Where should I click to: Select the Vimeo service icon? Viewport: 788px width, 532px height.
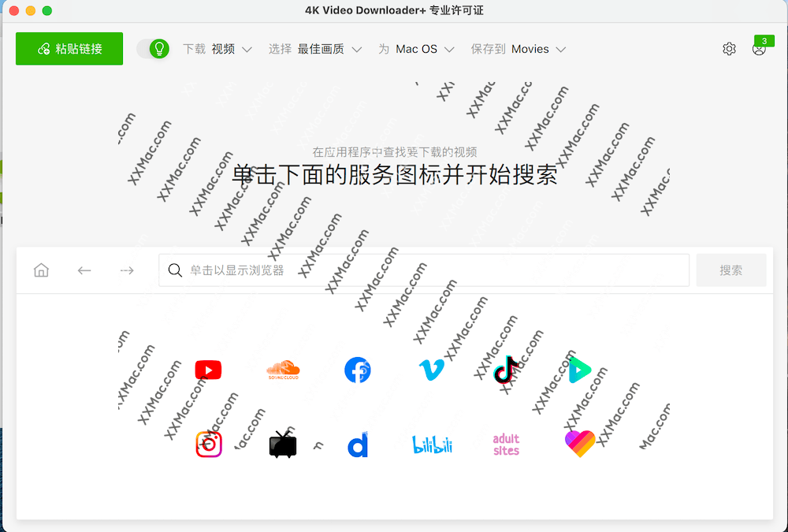(x=431, y=370)
